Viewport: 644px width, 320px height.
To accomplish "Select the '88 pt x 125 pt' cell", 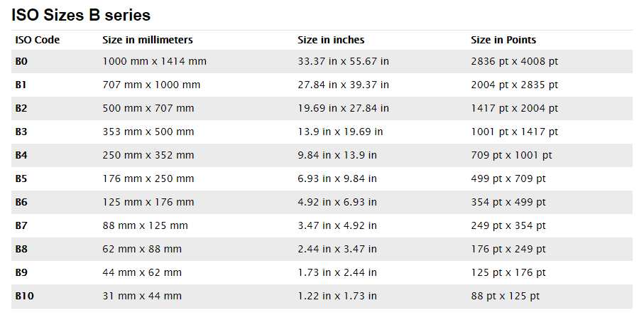I will pyautogui.click(x=506, y=296).
